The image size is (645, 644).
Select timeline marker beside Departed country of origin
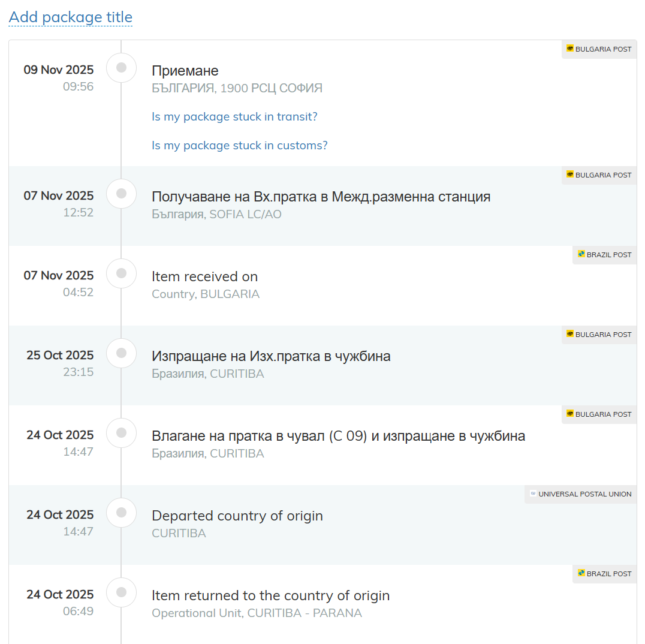(121, 513)
